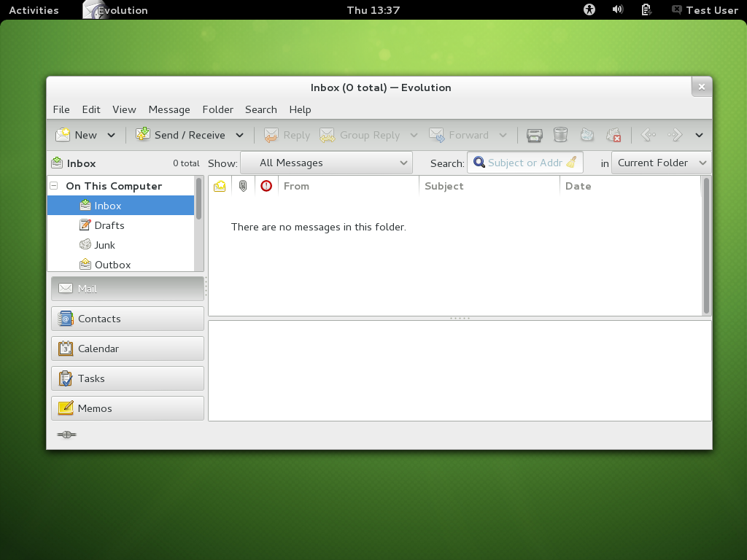This screenshot has width=747, height=560.
Task: Select the Outbox folder
Action: 121,264
